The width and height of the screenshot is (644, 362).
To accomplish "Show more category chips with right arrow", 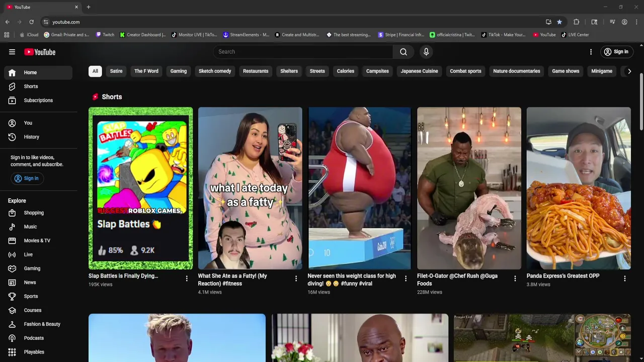I will (629, 71).
